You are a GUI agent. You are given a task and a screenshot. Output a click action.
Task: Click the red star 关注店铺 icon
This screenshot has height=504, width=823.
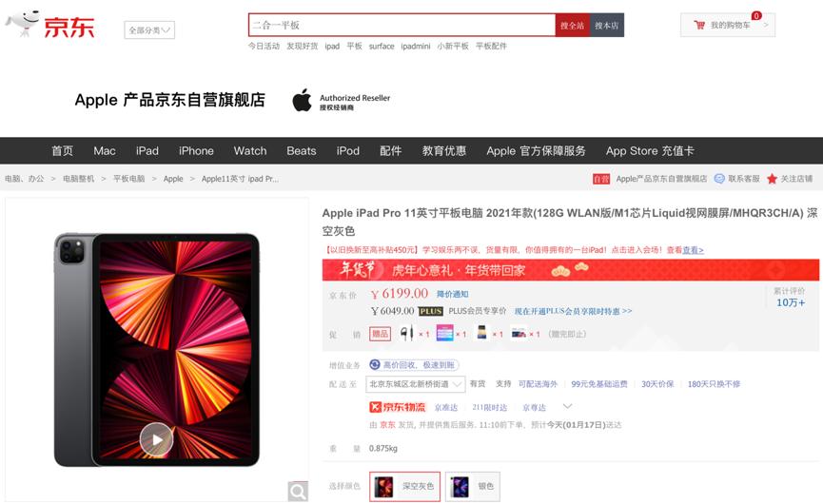click(x=772, y=179)
